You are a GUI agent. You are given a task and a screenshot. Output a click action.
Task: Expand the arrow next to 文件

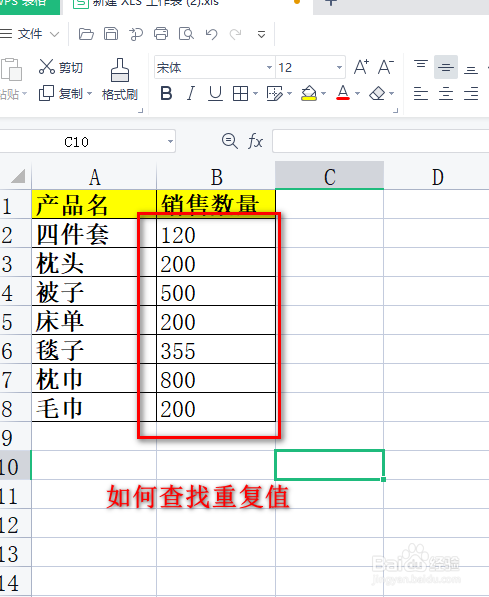54,35
